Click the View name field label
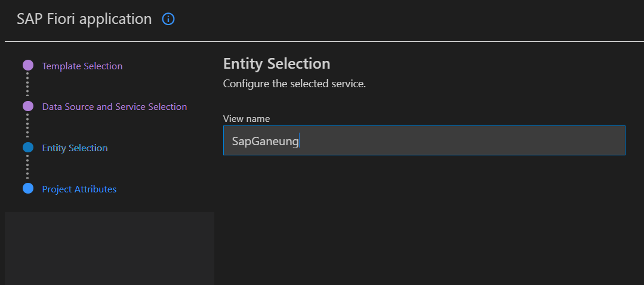The height and width of the screenshot is (285, 644). [x=246, y=119]
